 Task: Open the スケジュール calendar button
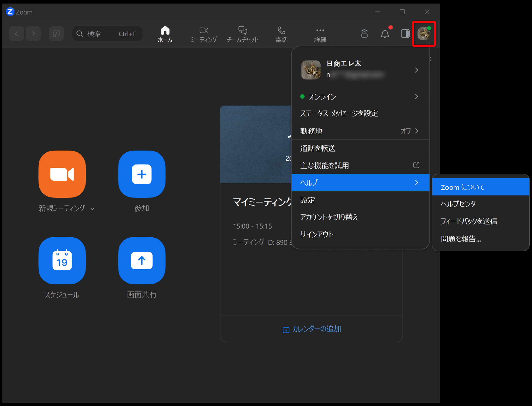point(62,261)
